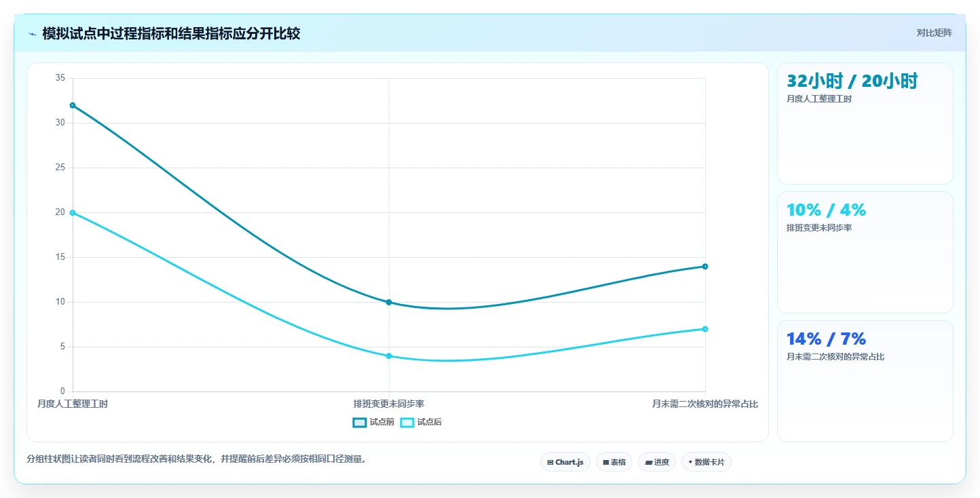The width and height of the screenshot is (980, 498).
Task: Click the title 模拟试点中过程指标和结果指标应分开比较
Action: tap(171, 33)
